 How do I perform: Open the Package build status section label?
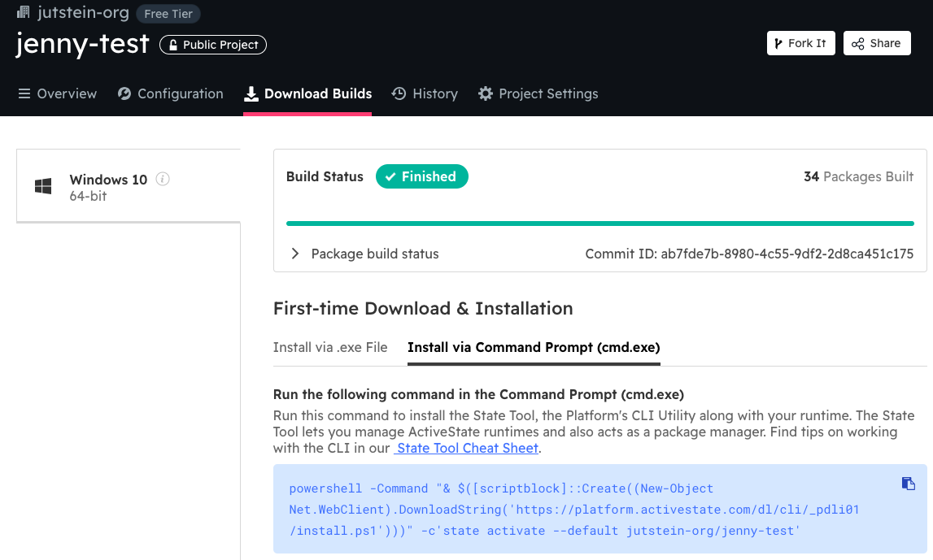(375, 254)
